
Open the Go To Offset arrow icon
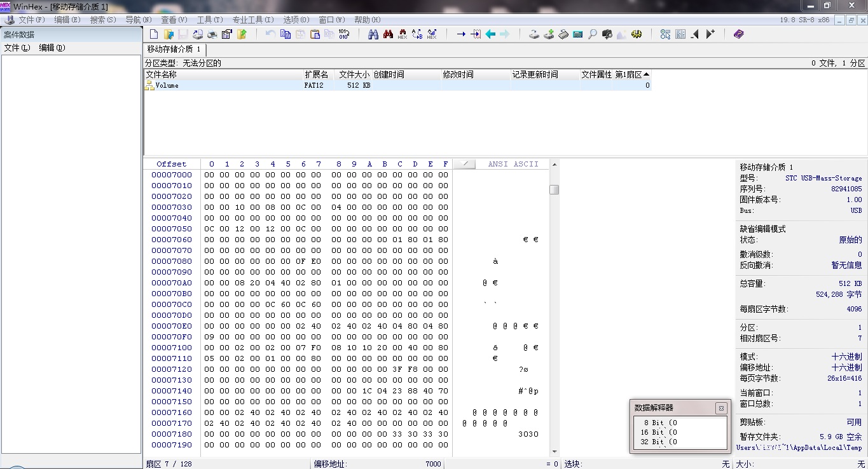461,34
